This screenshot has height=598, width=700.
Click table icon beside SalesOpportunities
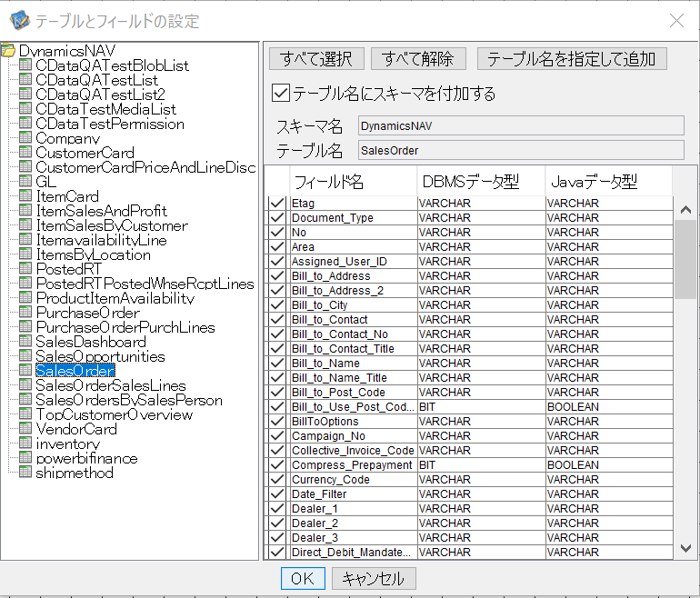(25, 355)
